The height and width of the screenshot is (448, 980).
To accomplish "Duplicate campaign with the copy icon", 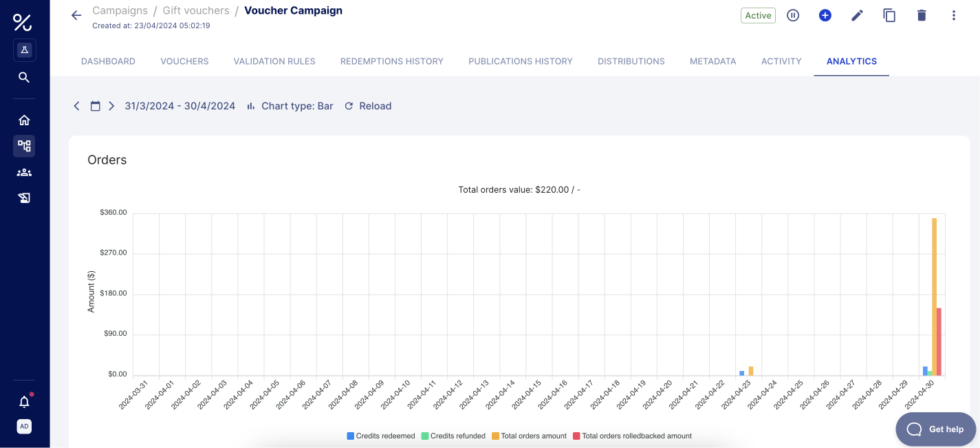I will click(889, 15).
